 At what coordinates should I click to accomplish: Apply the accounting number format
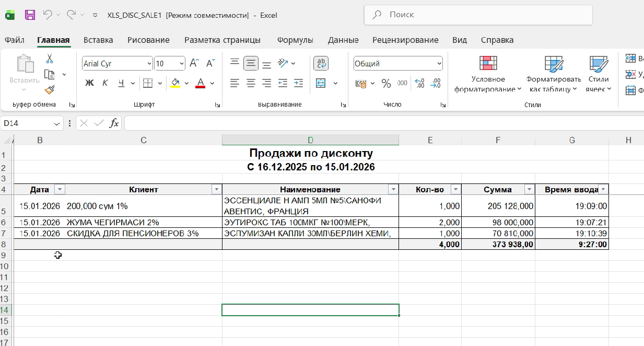[361, 83]
